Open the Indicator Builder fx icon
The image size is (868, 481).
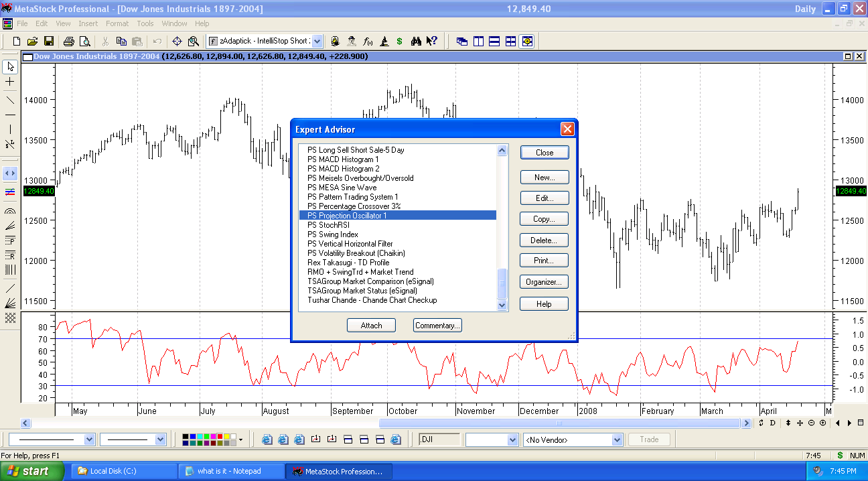[x=368, y=41]
